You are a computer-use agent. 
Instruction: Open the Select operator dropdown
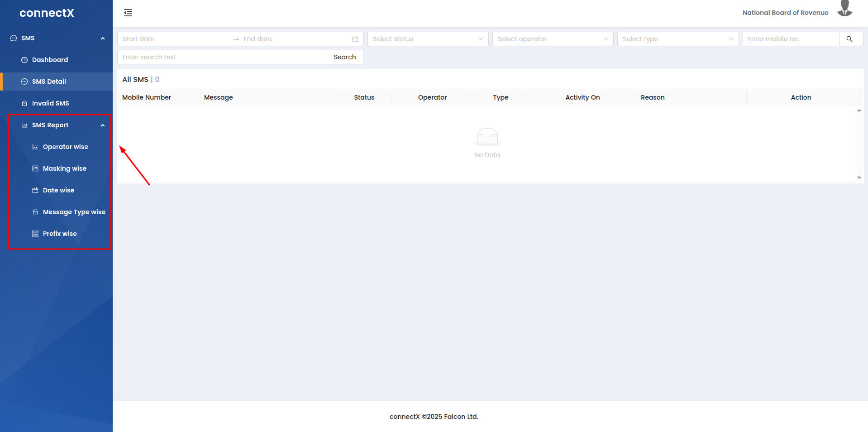(x=552, y=39)
